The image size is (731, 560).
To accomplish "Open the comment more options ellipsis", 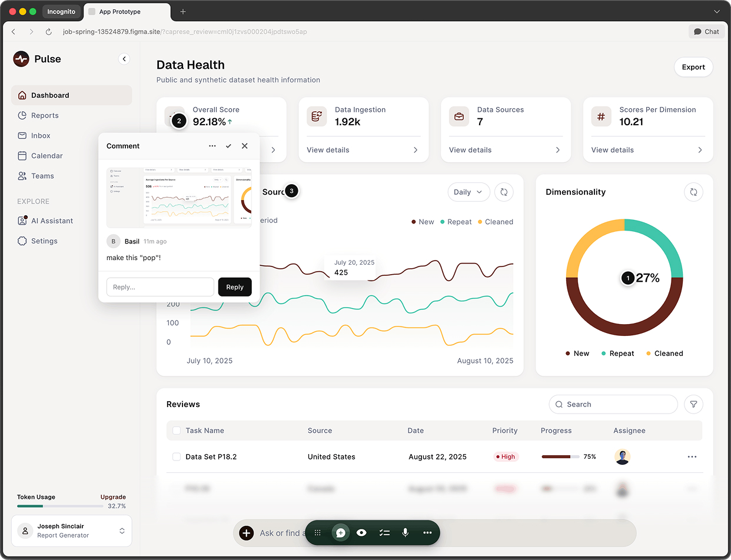I will [212, 146].
